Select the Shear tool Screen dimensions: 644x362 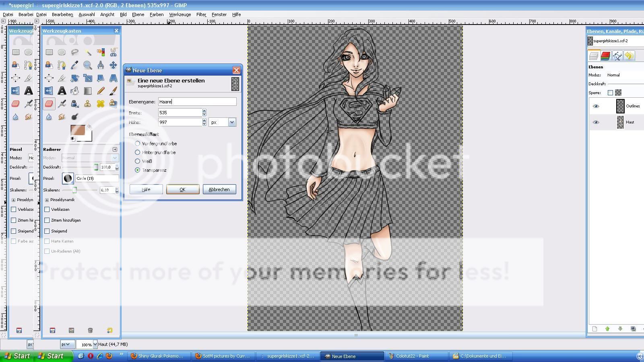point(101,78)
